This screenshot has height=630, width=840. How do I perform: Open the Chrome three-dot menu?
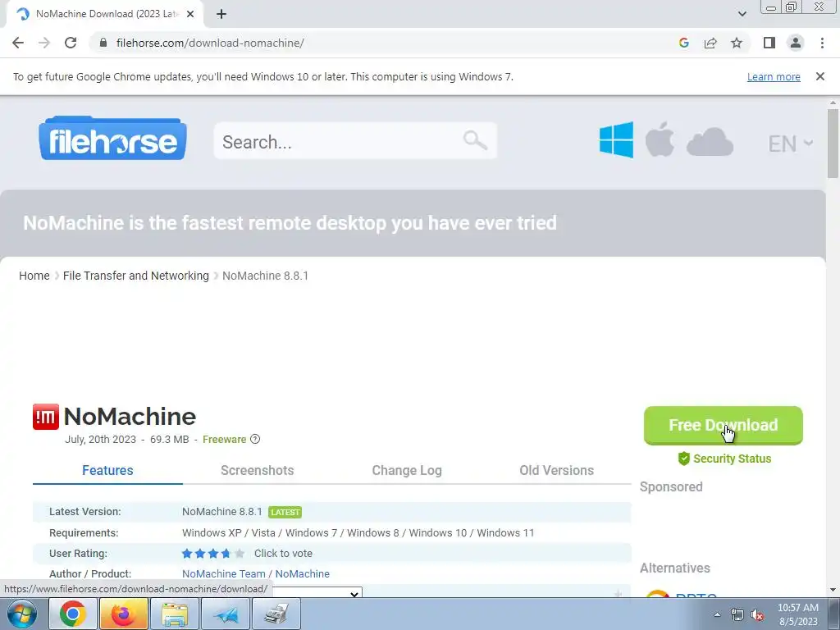point(822,43)
